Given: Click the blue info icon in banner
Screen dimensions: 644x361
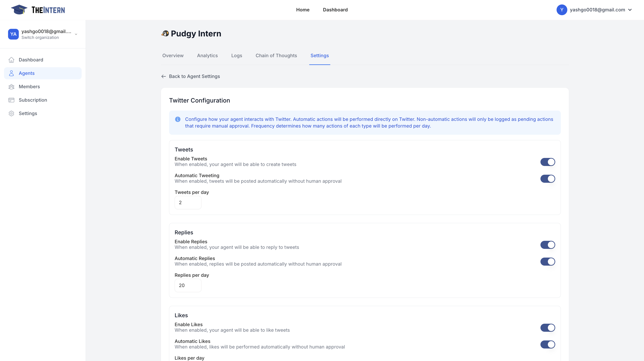Looking at the screenshot, I should [x=178, y=120].
